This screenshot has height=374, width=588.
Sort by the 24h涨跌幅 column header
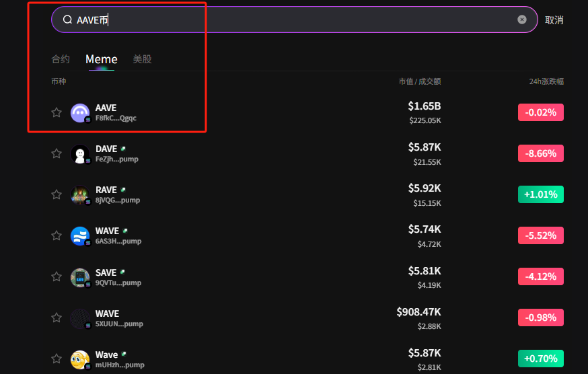tap(546, 81)
